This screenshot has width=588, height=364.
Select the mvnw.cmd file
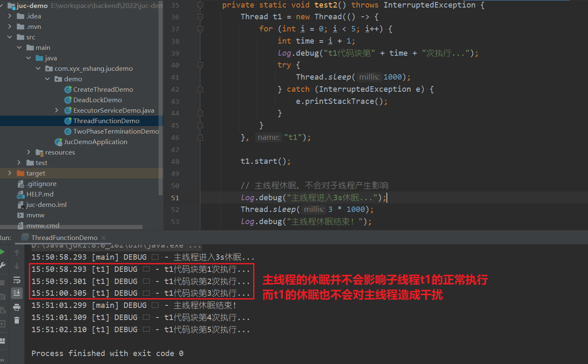tap(43, 225)
